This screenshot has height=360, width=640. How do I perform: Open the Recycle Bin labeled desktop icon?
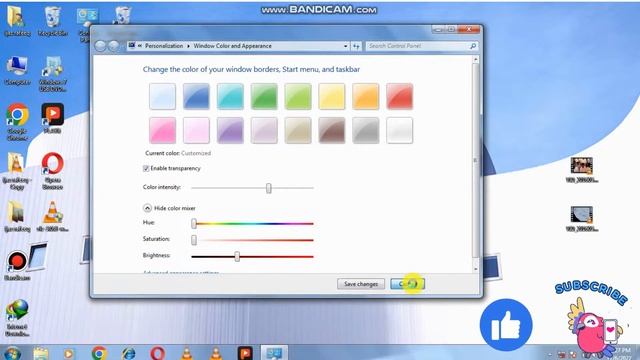pyautogui.click(x=52, y=21)
